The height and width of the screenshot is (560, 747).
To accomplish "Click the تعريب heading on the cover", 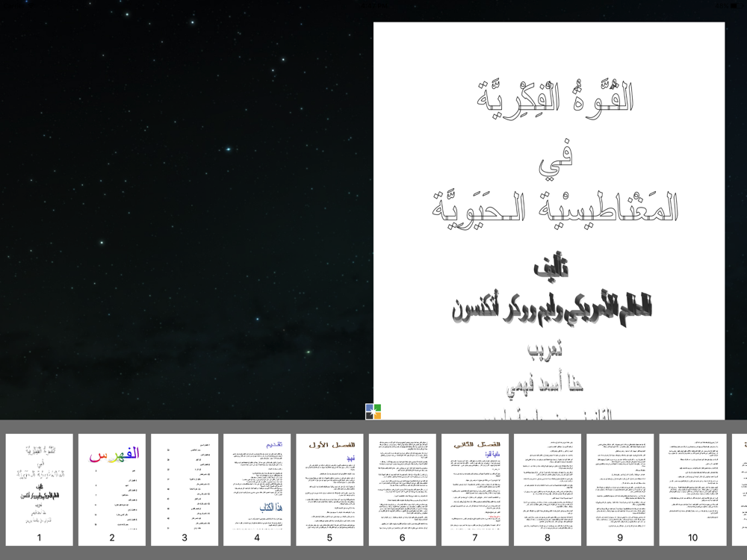I will pyautogui.click(x=549, y=349).
